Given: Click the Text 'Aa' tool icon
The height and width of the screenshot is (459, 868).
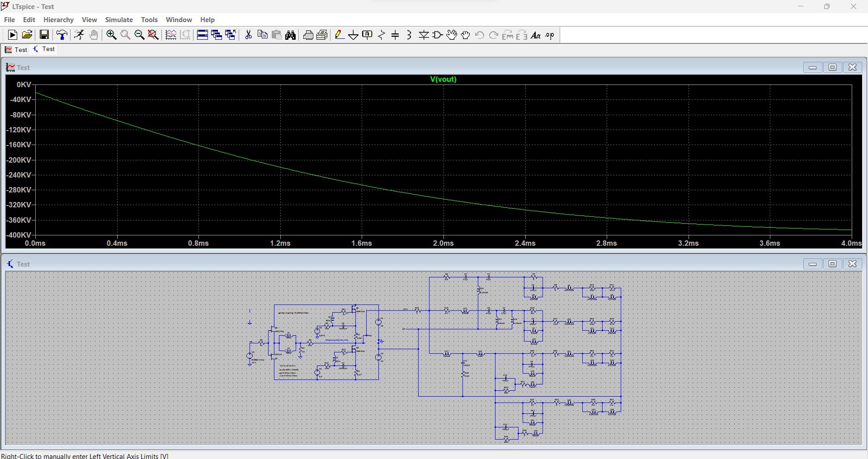Looking at the screenshot, I should tap(536, 35).
